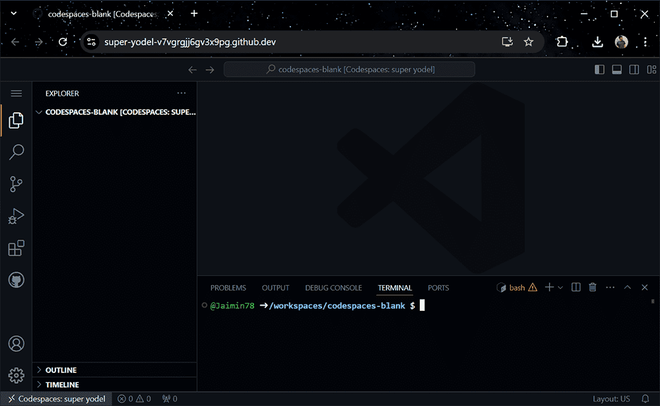Screen dimensions: 660x406
Task: Expand the TIMELINE section
Action: [115, 385]
